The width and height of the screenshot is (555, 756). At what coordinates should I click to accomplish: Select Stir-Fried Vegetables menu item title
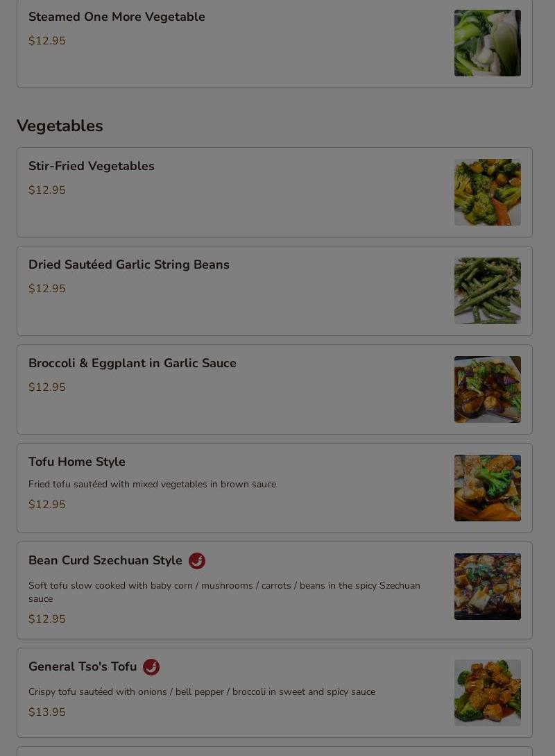point(92,166)
